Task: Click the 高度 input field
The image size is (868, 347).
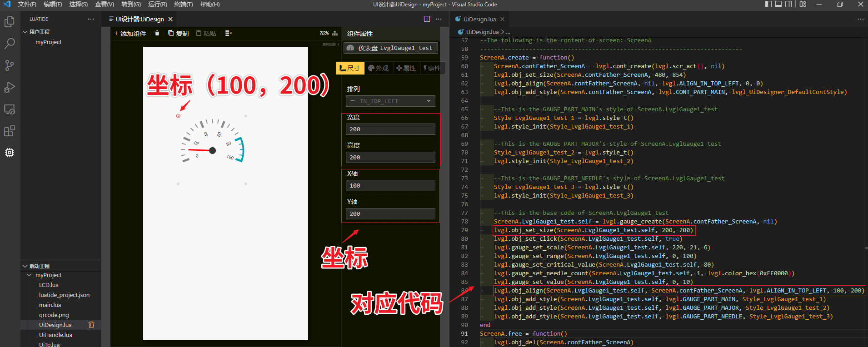Action: point(390,157)
